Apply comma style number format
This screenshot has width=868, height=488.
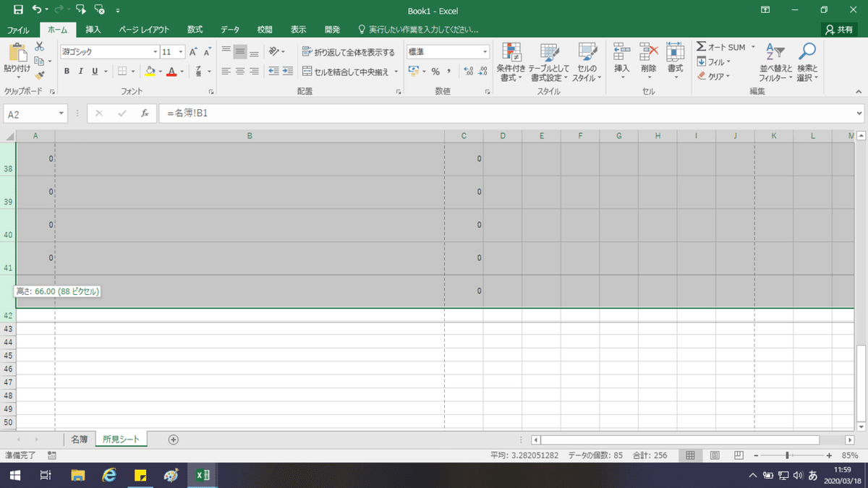[x=449, y=71]
